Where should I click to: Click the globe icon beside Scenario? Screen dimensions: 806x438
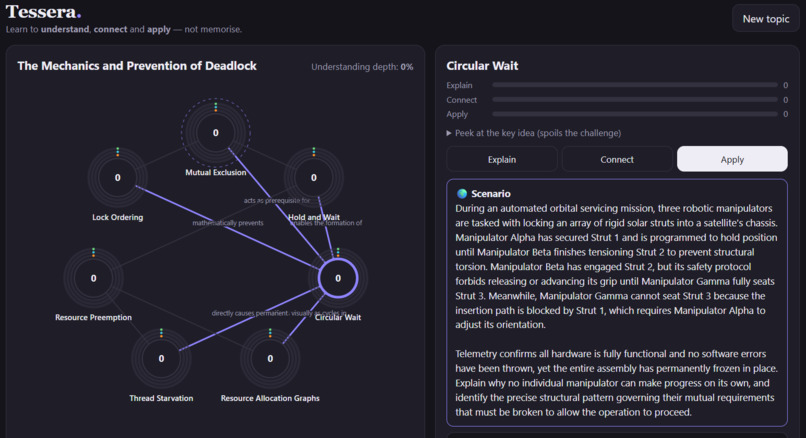(x=462, y=194)
